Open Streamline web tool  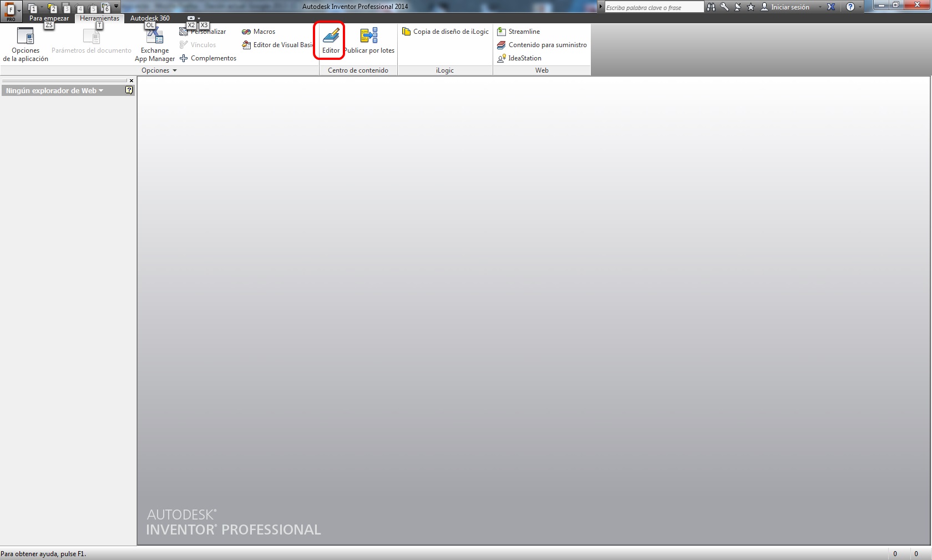519,32
